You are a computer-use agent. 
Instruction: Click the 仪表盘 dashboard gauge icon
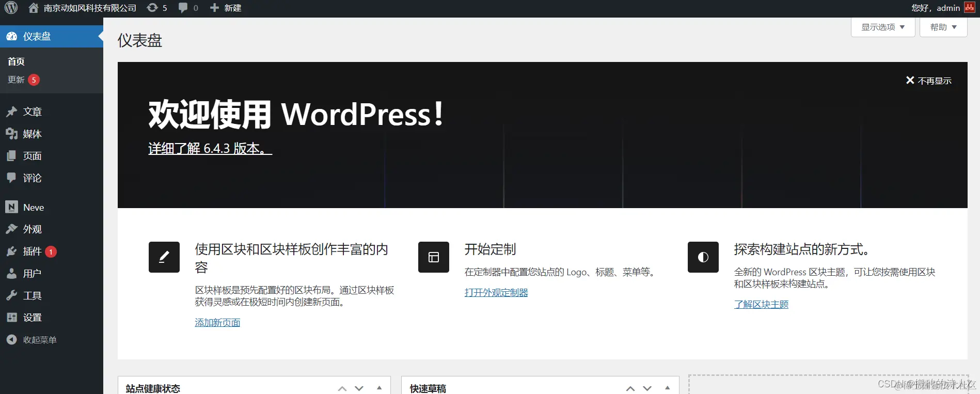point(11,36)
